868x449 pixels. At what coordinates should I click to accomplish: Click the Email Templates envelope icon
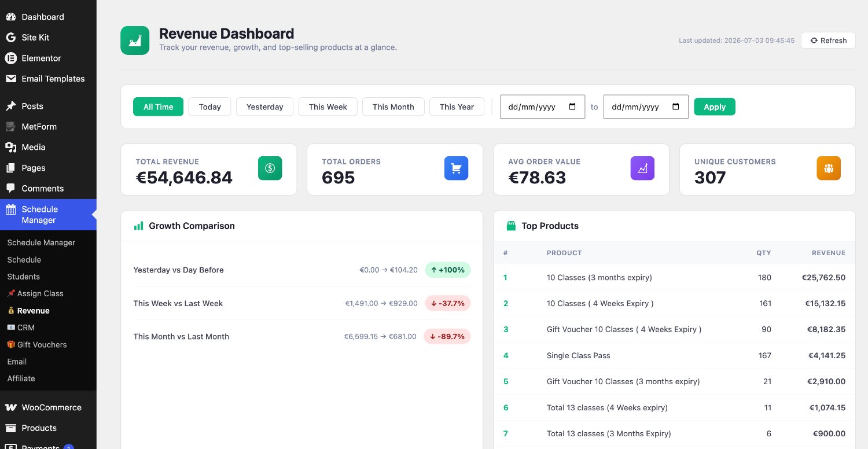coord(10,79)
